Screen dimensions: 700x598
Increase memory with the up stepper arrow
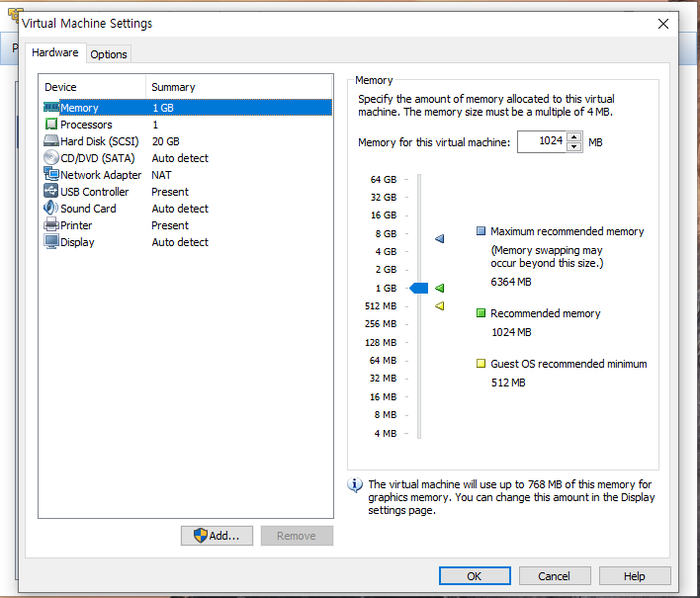(x=574, y=137)
